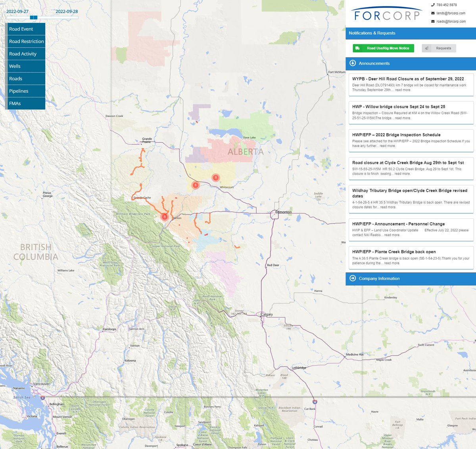Click the down-arrow circle icon beside Announcements
This screenshot has height=449, width=476.
point(353,63)
